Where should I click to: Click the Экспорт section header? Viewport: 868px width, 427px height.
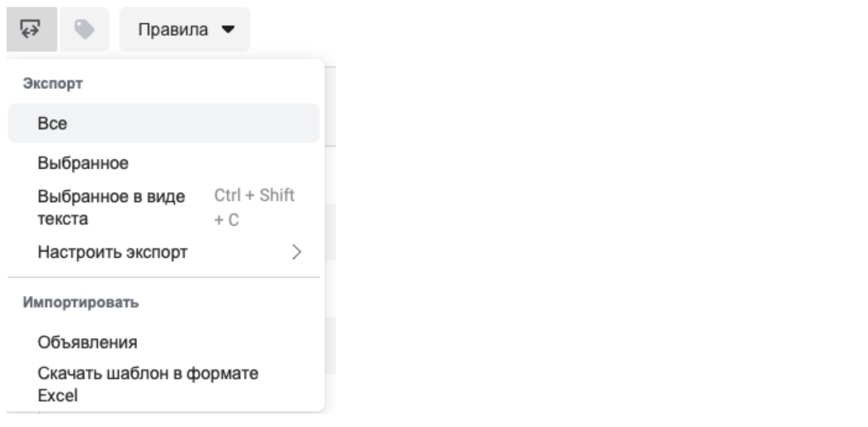coord(53,84)
